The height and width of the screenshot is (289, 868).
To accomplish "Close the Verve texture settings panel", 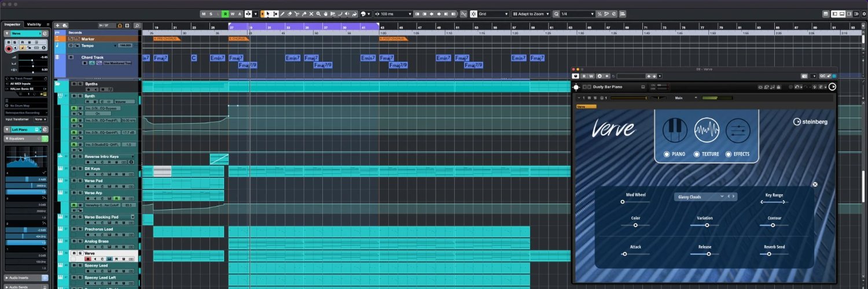I will click(x=815, y=184).
